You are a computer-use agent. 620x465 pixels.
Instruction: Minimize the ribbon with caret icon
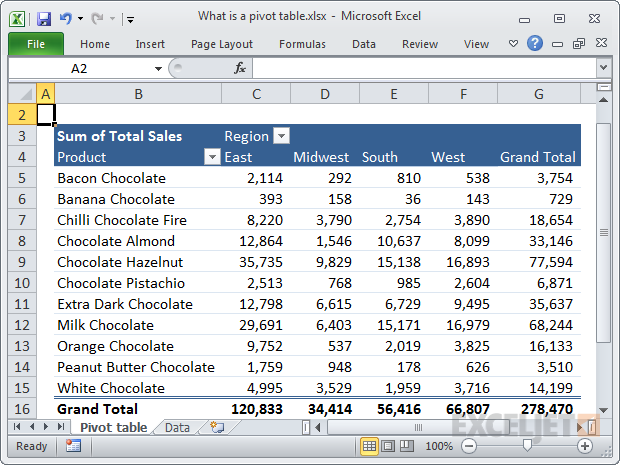click(x=513, y=43)
